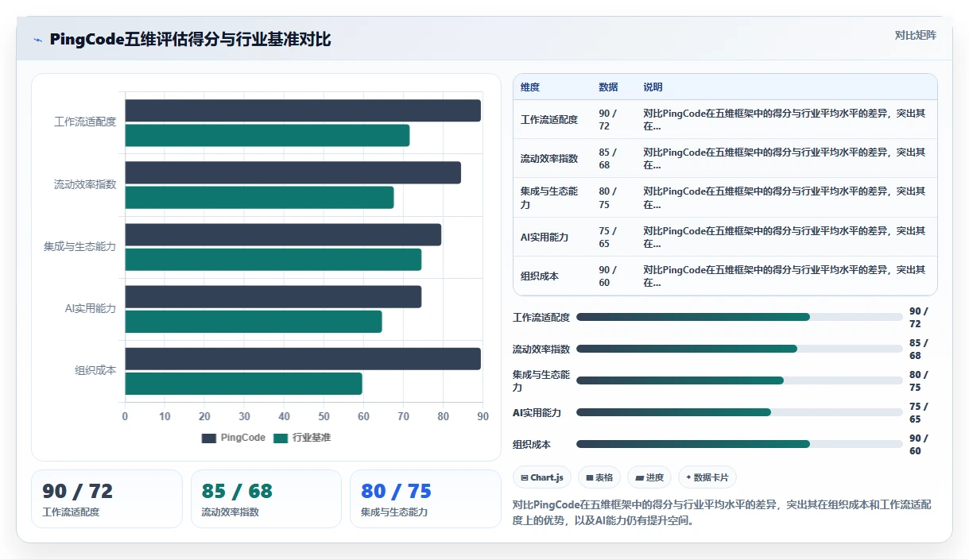Viewport: 969px width, 560px height.
Task: Toggle the 行业基准 legend swatch in chart
Action: click(281, 438)
